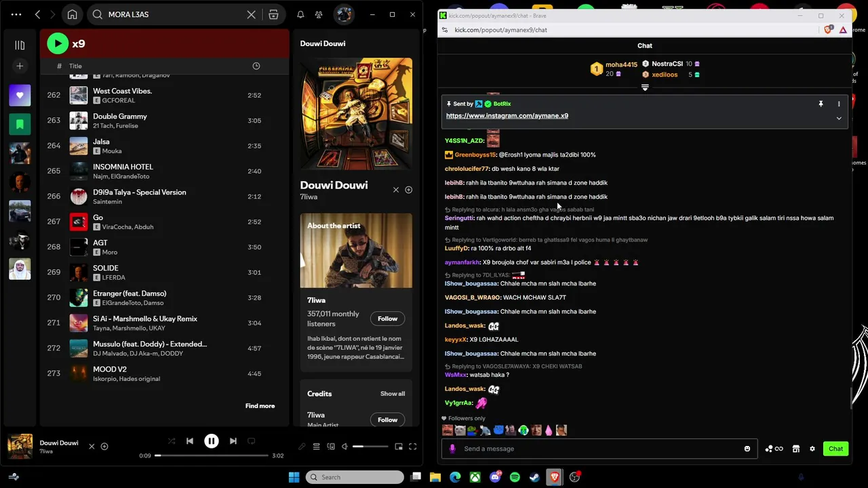Open the Brave Shields icon in address bar
The image size is (868, 488).
click(x=828, y=30)
